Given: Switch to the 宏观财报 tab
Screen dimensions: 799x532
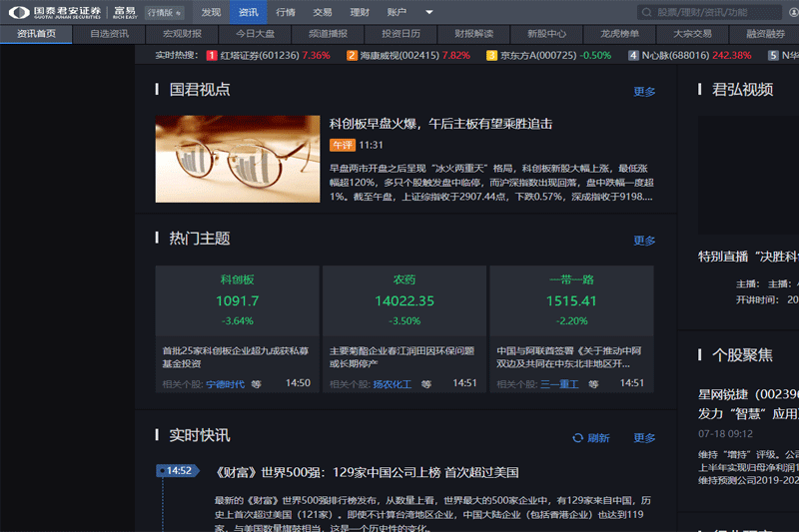Looking at the screenshot, I should [x=182, y=34].
